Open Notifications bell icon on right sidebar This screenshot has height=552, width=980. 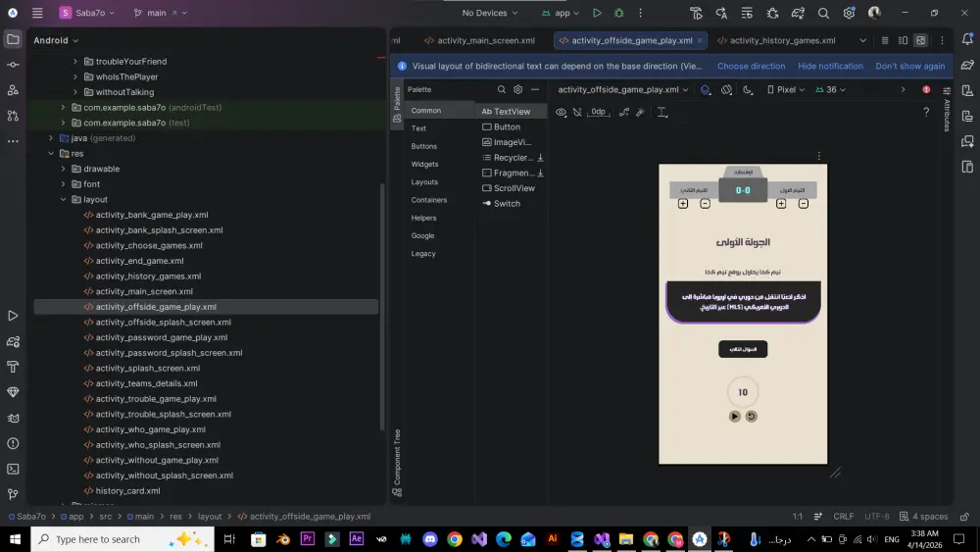coord(967,39)
